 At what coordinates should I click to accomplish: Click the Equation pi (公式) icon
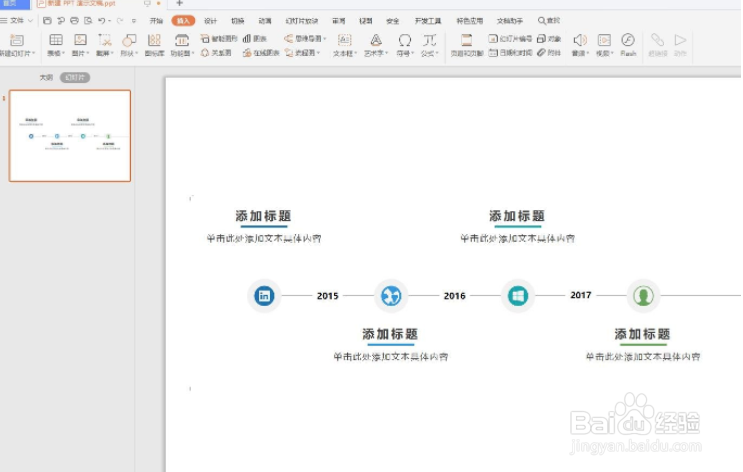[429, 40]
